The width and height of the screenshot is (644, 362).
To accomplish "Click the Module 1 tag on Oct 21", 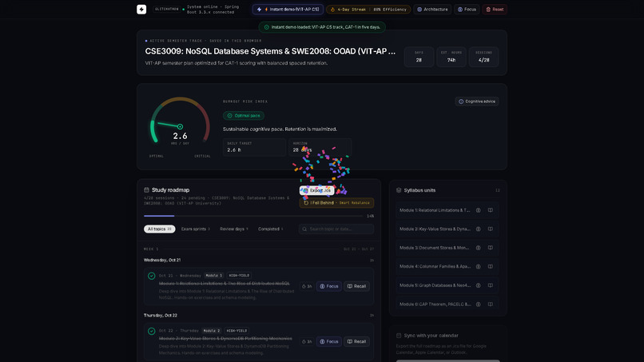I will pos(214,276).
